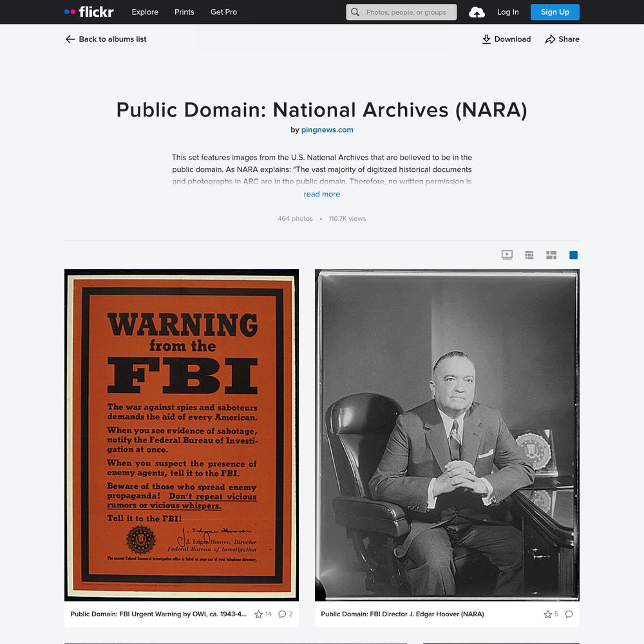Open the upload cloud icon
The image size is (644, 644).
(x=477, y=12)
